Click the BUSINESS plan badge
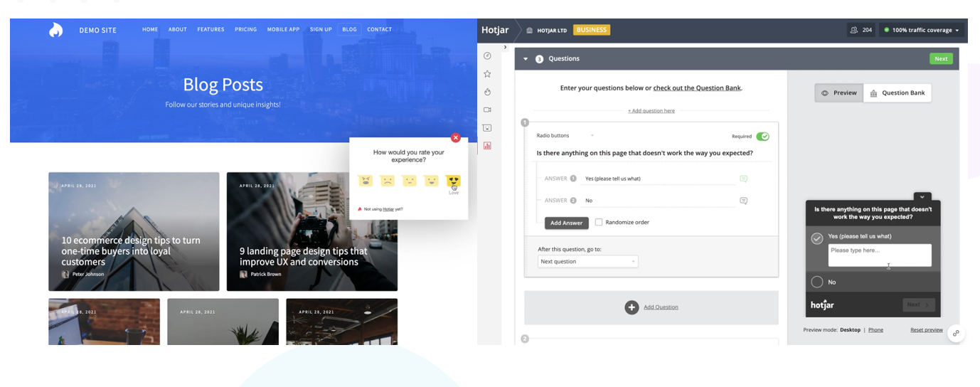Screen dimensions: 980x387 click(592, 30)
